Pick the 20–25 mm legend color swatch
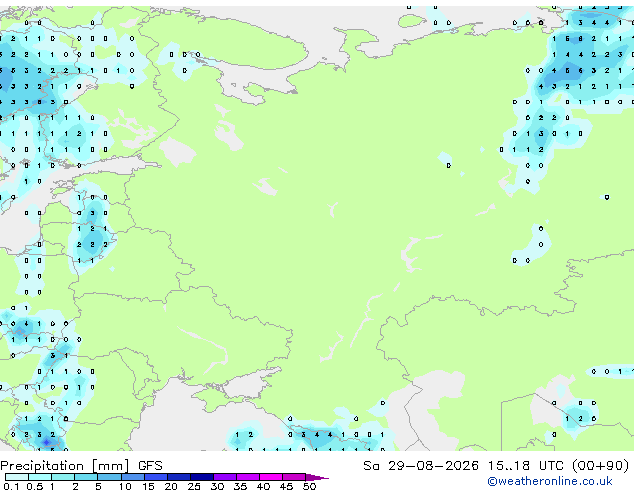This screenshot has height=490, width=634. 179,477
